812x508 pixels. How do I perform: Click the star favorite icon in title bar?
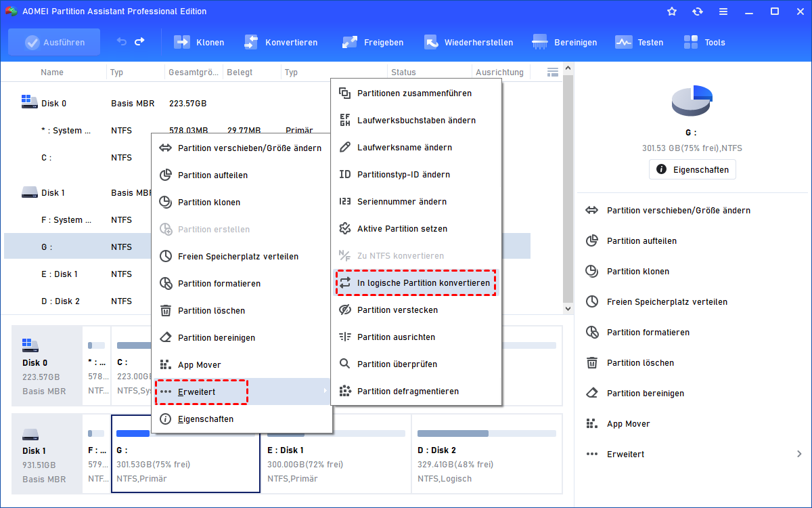point(671,12)
